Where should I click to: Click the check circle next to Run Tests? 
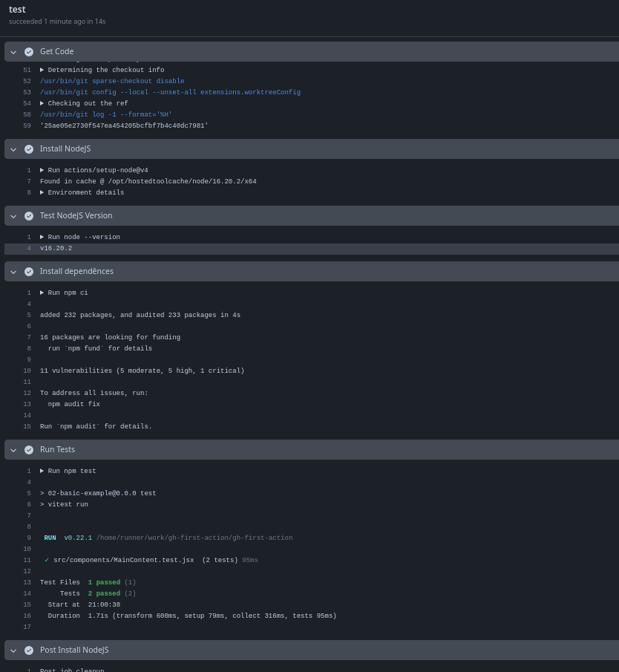tap(29, 449)
